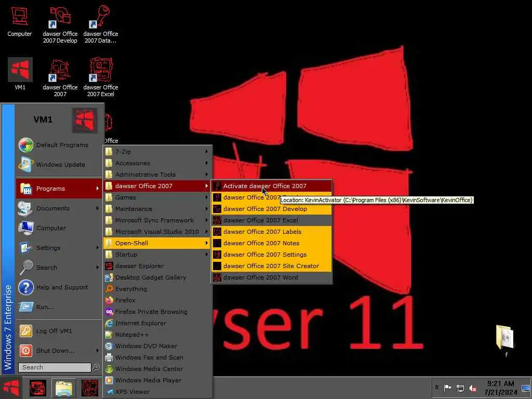Expand the Administrative Tools folder
The height and width of the screenshot is (399, 532).
pyautogui.click(x=157, y=175)
